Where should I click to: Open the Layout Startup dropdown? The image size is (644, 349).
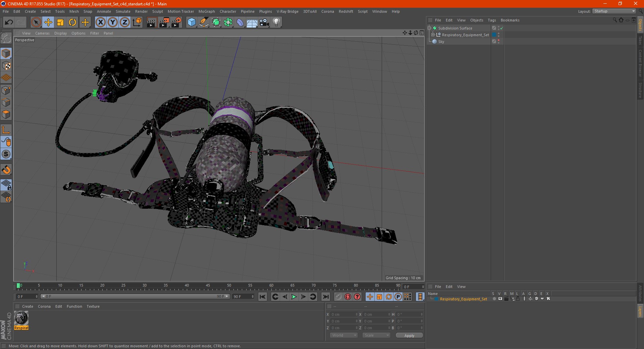coord(614,11)
